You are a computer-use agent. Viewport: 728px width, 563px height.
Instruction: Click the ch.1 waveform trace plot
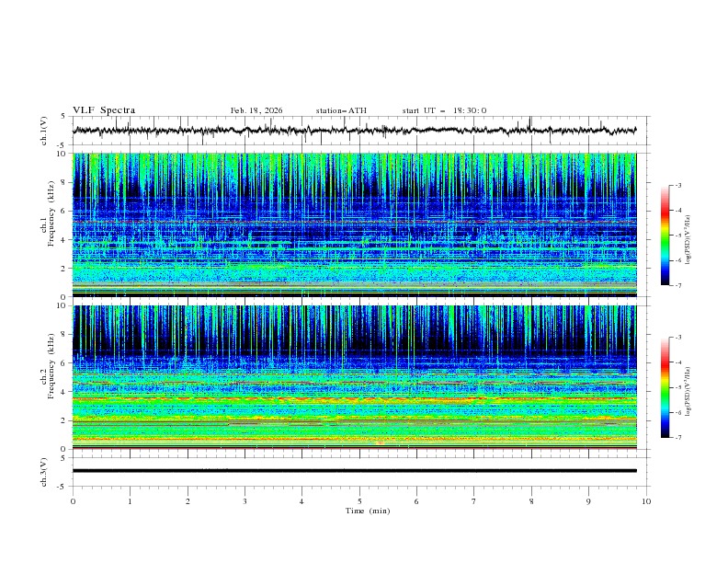click(x=354, y=131)
